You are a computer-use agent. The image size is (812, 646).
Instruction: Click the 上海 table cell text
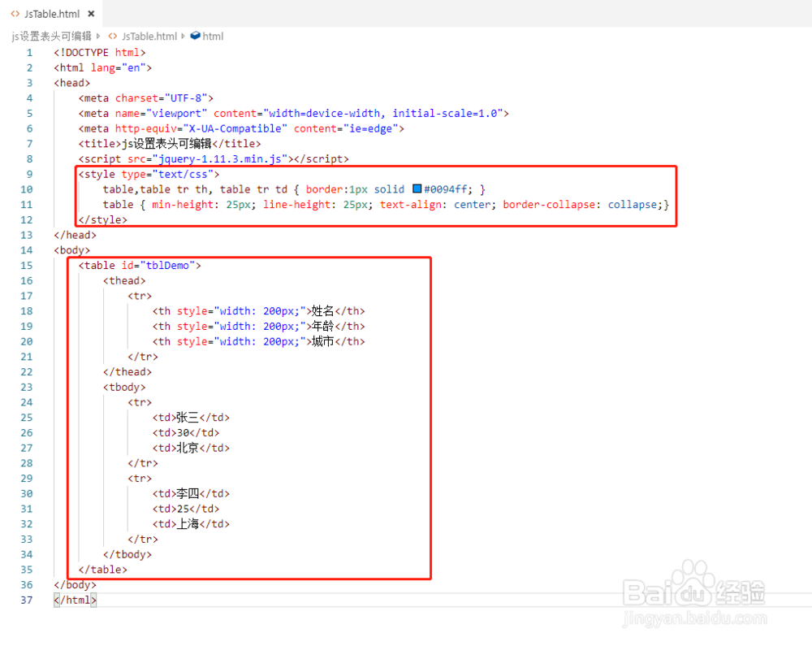pyautogui.click(x=188, y=524)
